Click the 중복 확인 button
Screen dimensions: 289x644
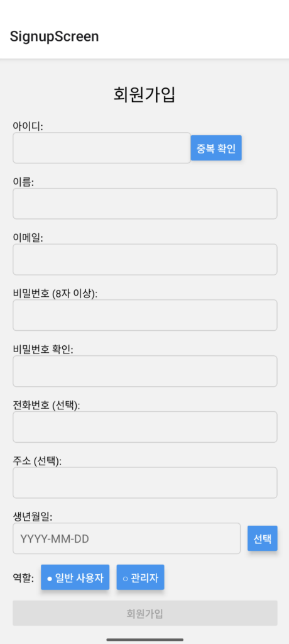click(216, 148)
